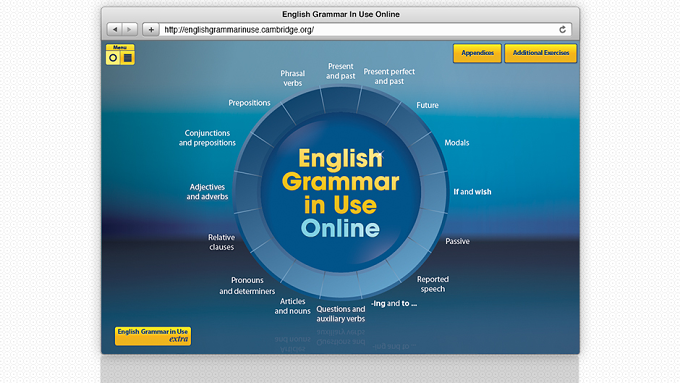
Task: Open Articles and nouns topic
Action: 292,306
